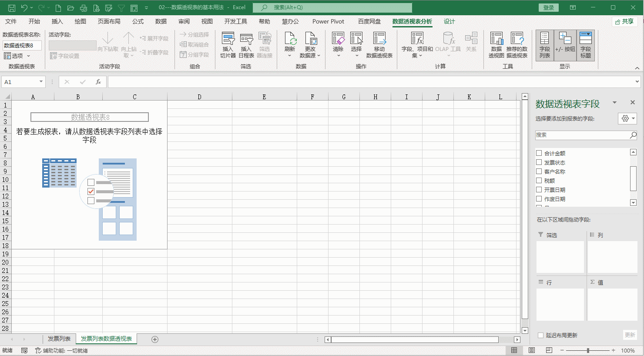
Task: Toggle the Field List (字段列表) button
Action: pyautogui.click(x=545, y=45)
